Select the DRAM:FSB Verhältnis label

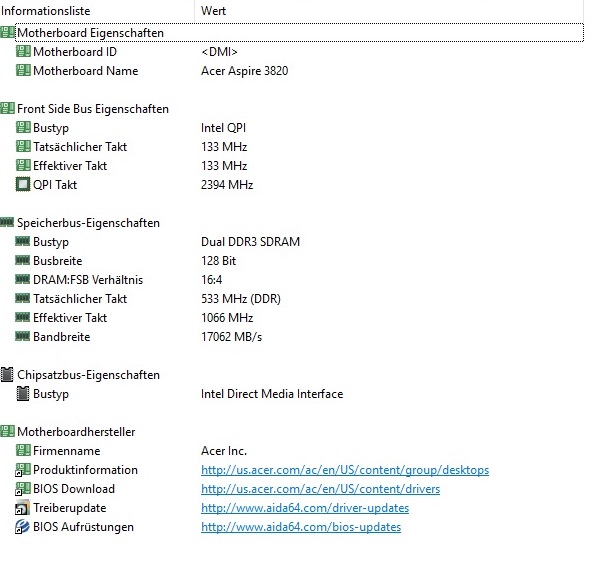point(88,280)
